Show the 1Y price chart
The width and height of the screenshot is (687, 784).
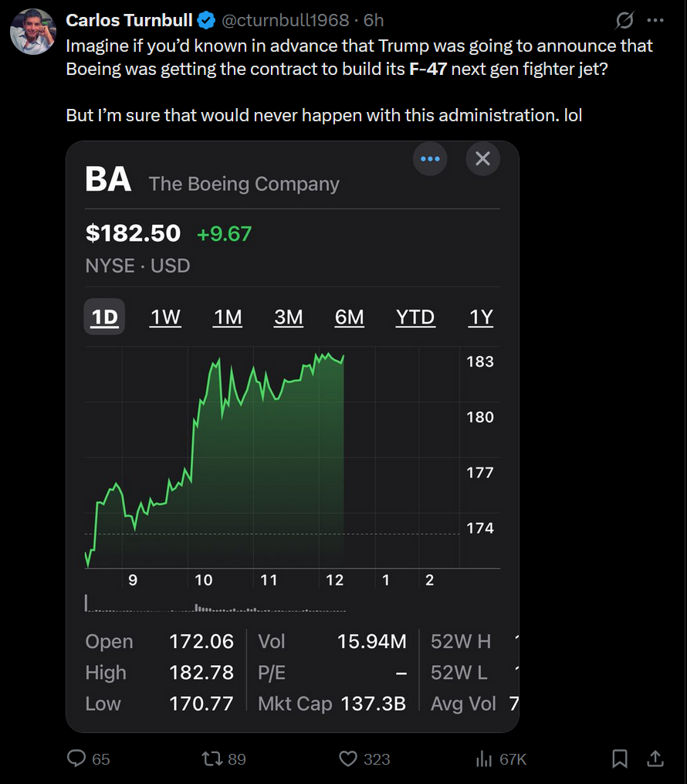coord(481,317)
